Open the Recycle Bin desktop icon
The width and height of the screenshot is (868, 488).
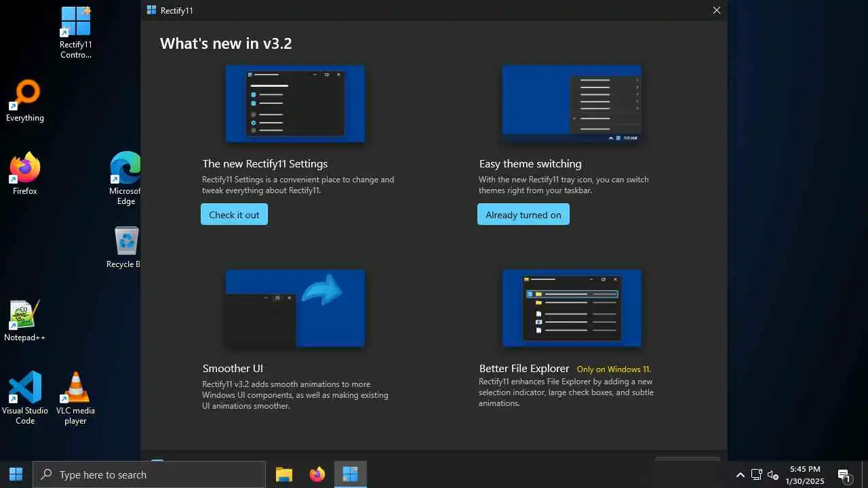point(125,247)
